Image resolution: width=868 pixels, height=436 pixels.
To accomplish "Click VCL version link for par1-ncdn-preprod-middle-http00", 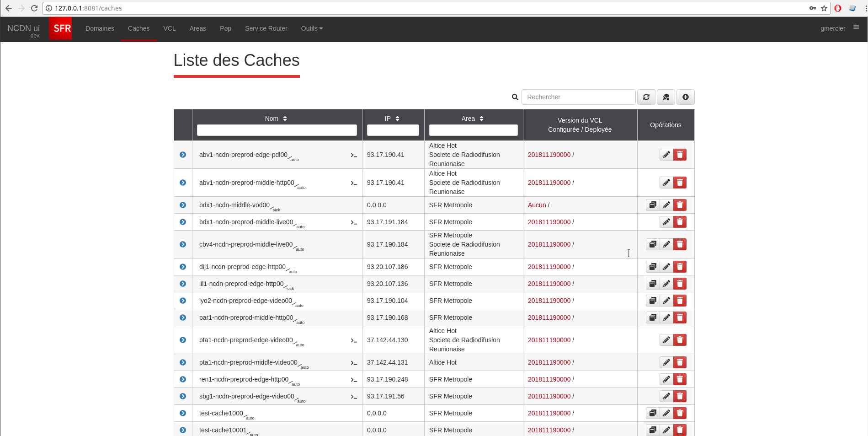I will 549,318.
